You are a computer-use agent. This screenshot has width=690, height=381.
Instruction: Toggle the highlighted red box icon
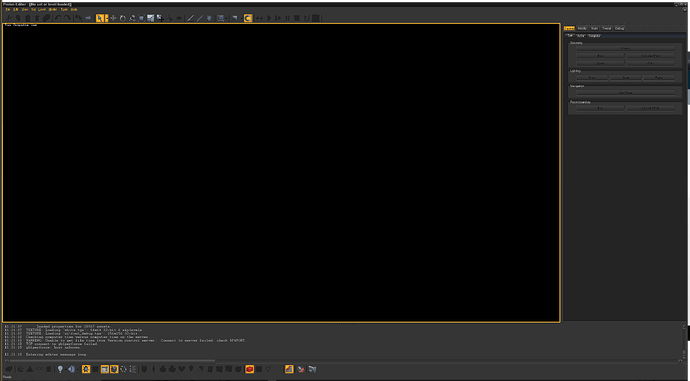[x=250, y=369]
